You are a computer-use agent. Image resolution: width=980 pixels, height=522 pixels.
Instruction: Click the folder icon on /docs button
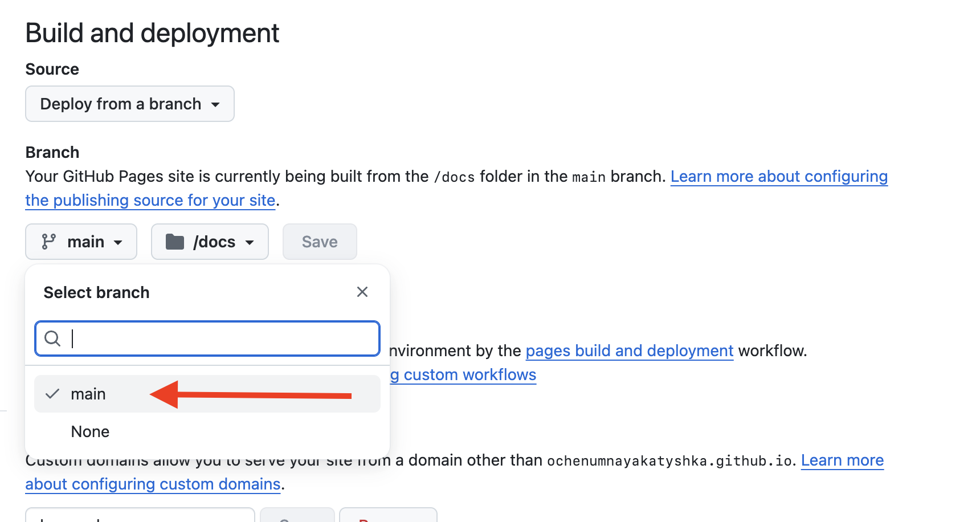tap(175, 242)
